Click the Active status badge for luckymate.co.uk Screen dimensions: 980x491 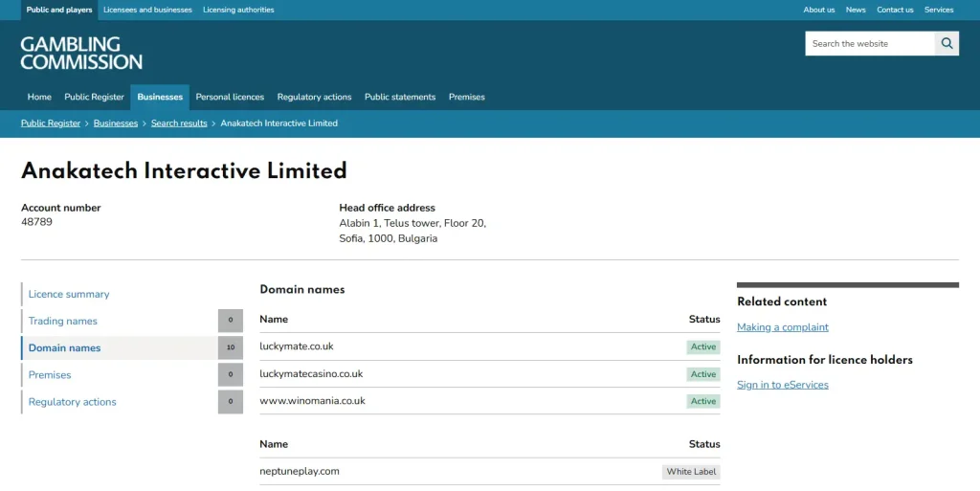703,346
